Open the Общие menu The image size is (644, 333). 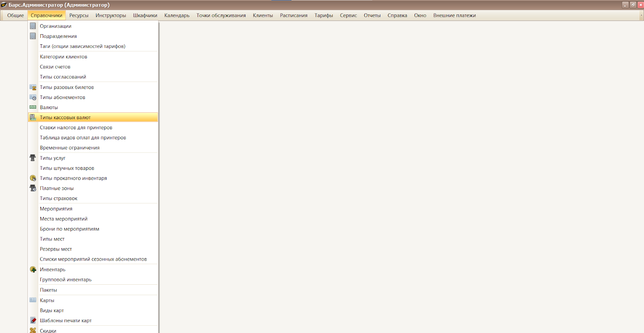(16, 16)
